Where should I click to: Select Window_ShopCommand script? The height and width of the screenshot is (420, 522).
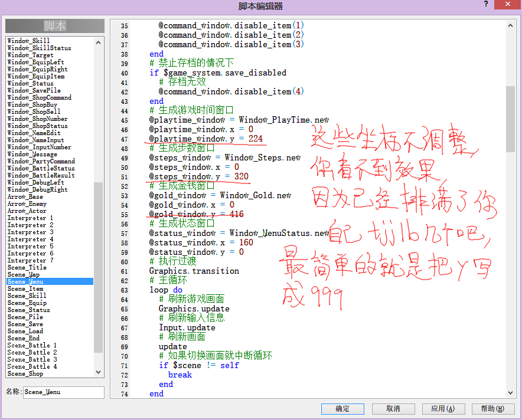[x=40, y=97]
